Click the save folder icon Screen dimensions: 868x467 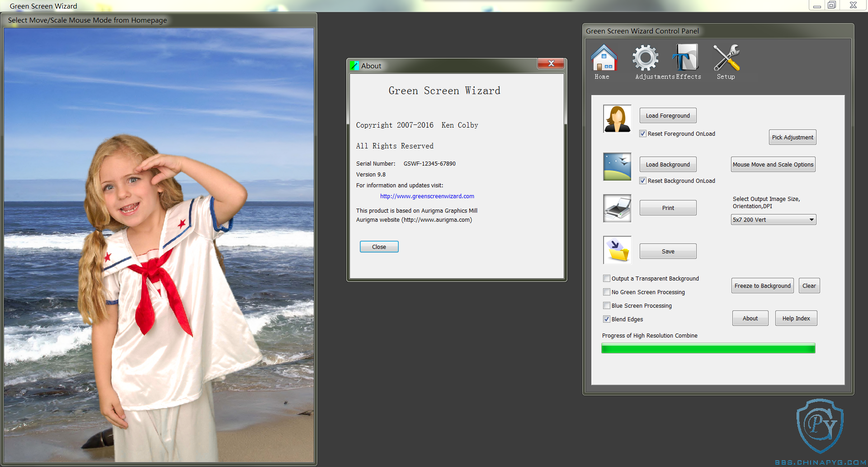(617, 250)
